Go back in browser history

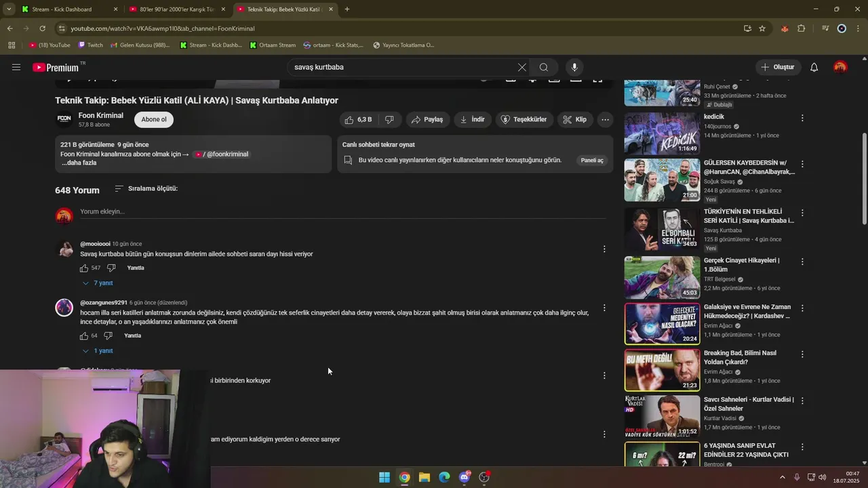pyautogui.click(x=9, y=28)
